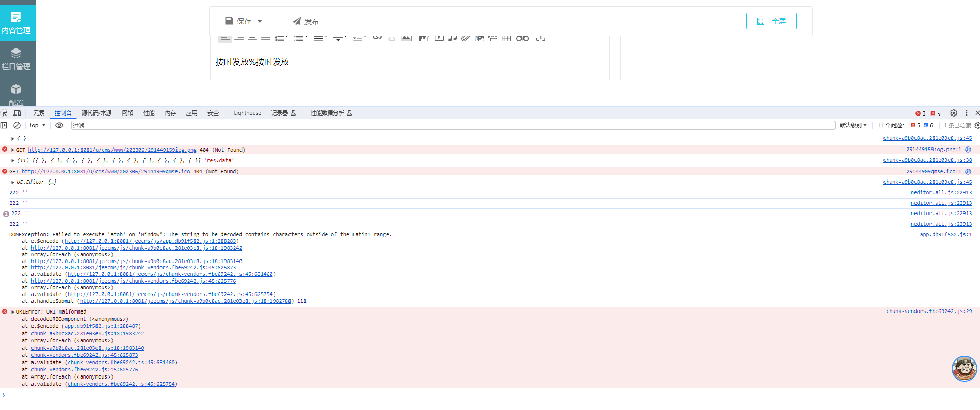
Task: Open console settings gear beside 条已隐藏
Action: 977,125
